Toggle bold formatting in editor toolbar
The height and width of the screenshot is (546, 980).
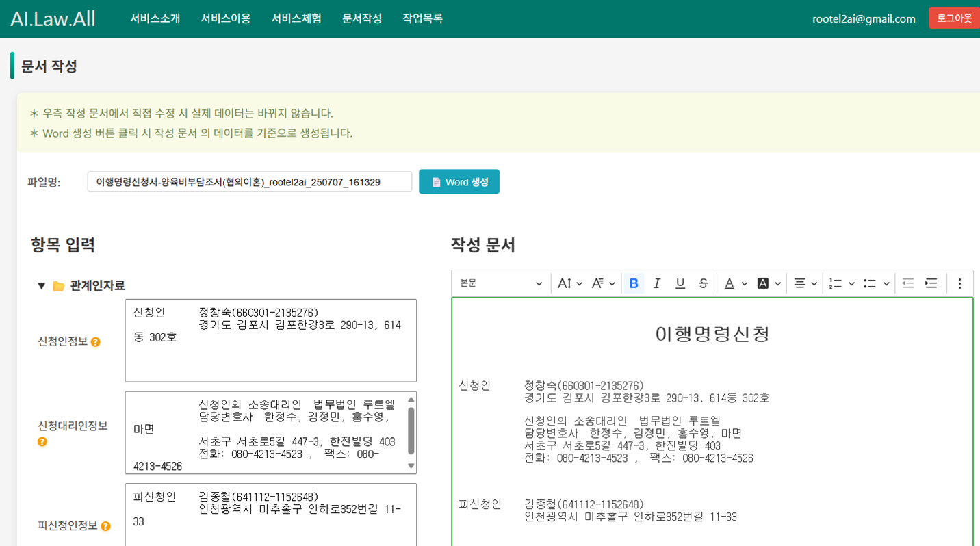(x=634, y=283)
